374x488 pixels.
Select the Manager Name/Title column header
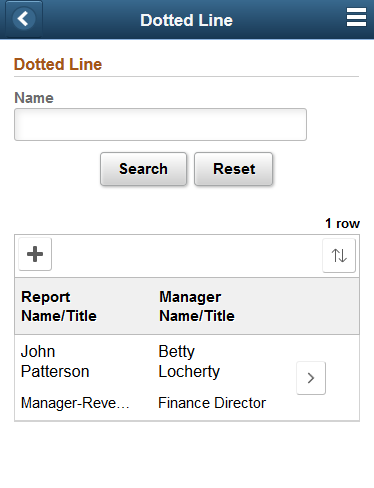[197, 306]
